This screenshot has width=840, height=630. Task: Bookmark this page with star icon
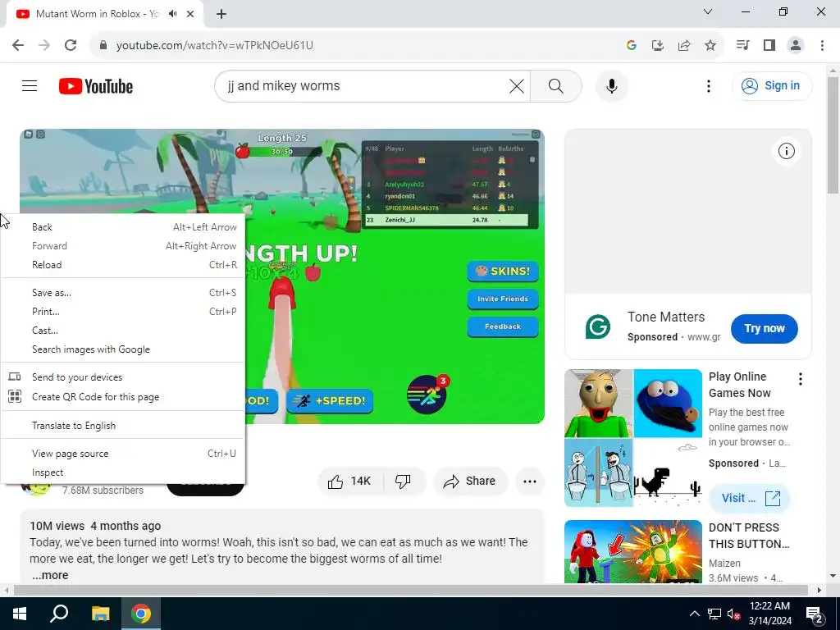[710, 46]
